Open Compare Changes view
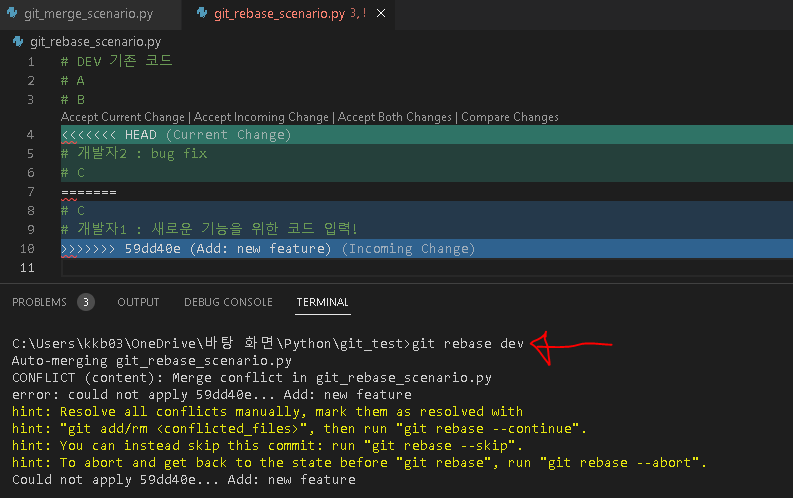 (x=510, y=117)
